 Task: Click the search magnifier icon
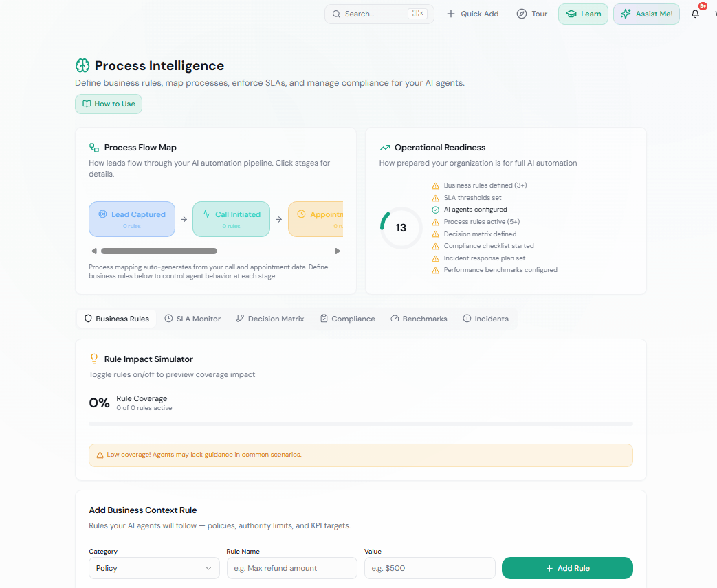(336, 14)
